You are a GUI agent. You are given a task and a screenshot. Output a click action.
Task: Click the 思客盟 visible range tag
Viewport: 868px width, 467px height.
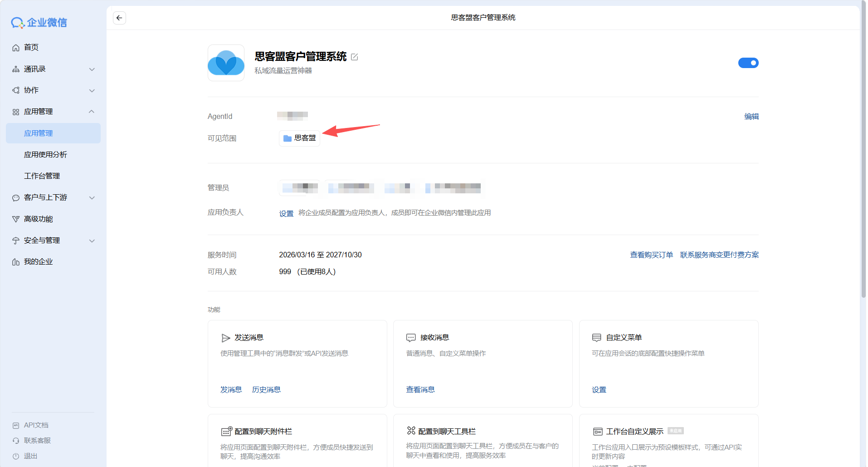[x=299, y=138]
